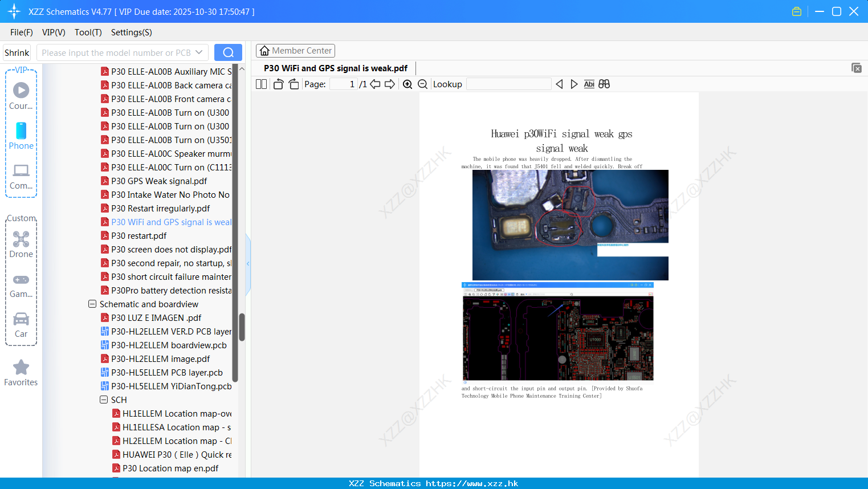Image resolution: width=868 pixels, height=489 pixels.
Task: Open P30 screen does not display.pdf
Action: (166, 250)
